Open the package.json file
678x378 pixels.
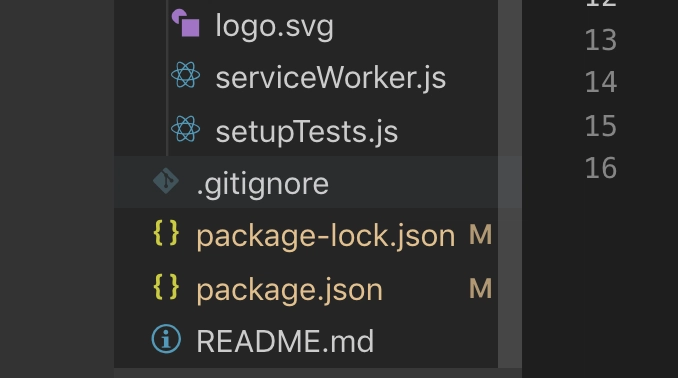point(289,290)
